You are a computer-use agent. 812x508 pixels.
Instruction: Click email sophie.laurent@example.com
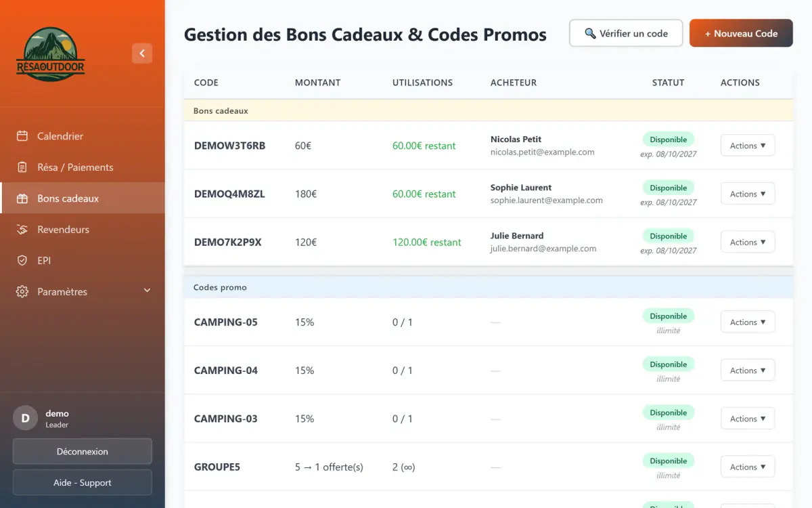pos(547,200)
